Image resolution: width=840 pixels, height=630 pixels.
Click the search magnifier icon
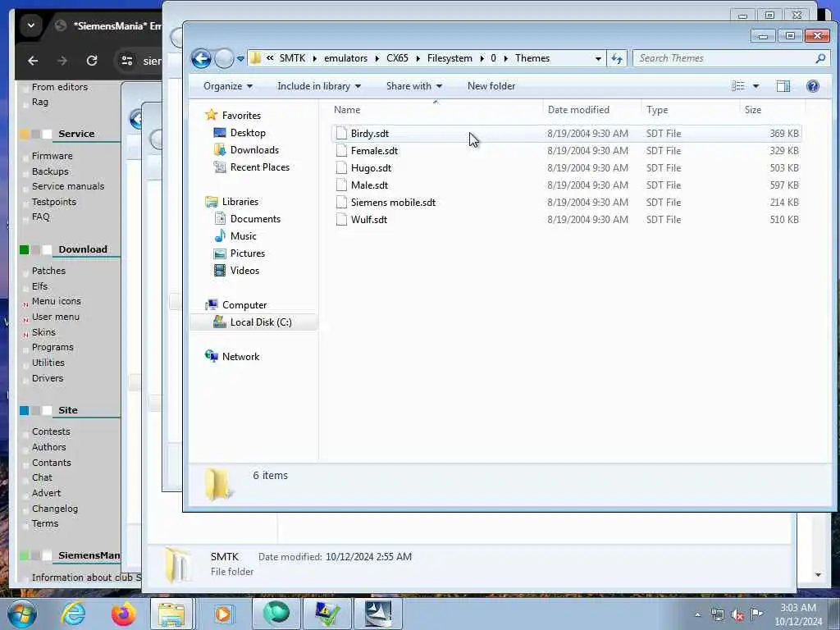820,58
